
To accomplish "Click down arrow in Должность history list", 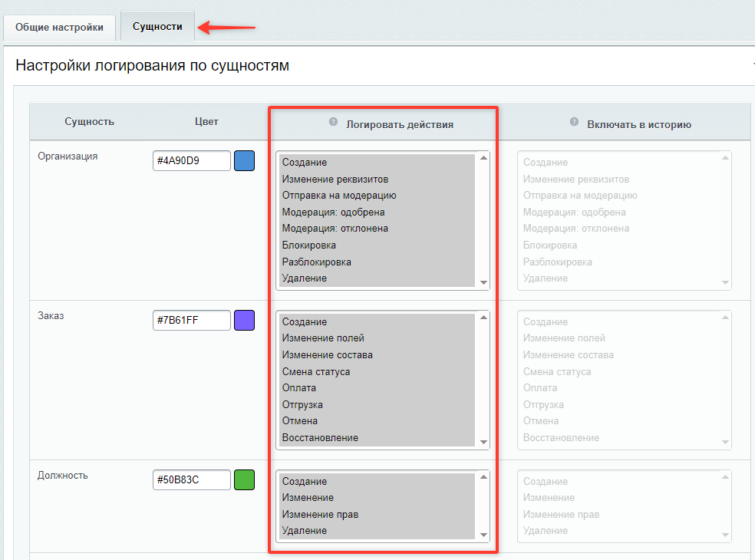I will (726, 535).
